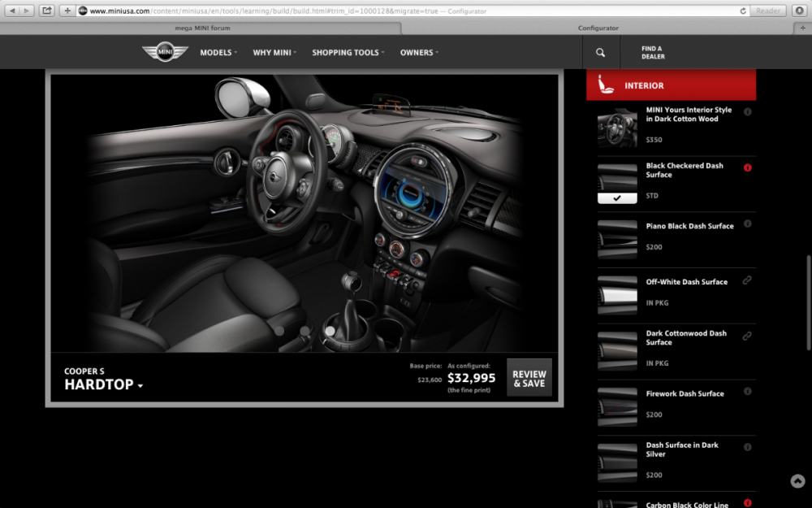Deselect checked Black Checkered Dash Surface thumbnail
The width and height of the screenshot is (812, 508).
click(617, 184)
